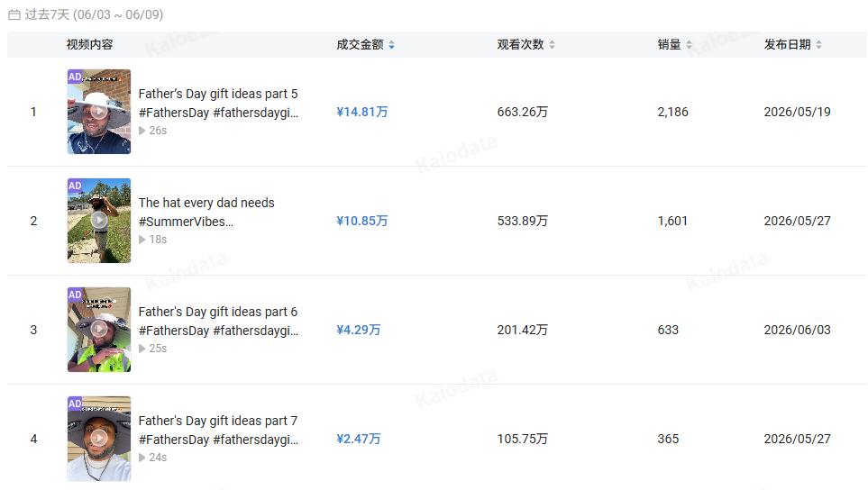Click the 26s duration indicator

tap(153, 131)
